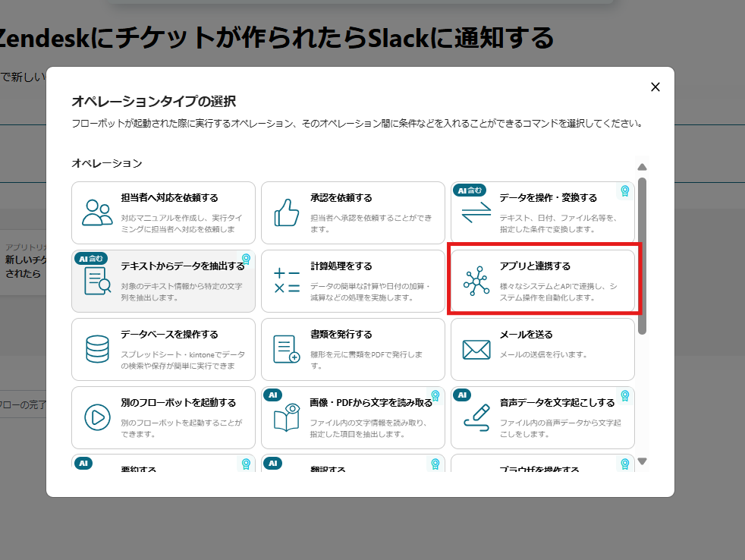Screen dimensions: 745x560
Task: Select the メールを送る operation title
Action: (x=526, y=335)
